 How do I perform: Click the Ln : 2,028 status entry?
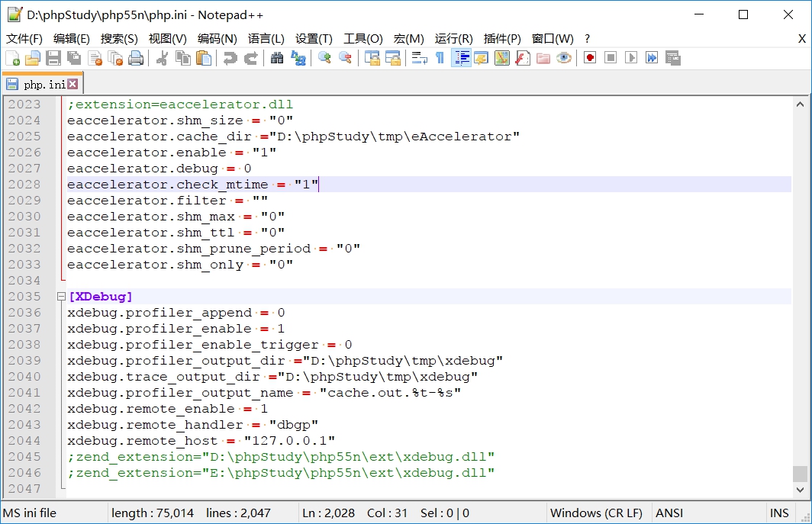(x=328, y=513)
